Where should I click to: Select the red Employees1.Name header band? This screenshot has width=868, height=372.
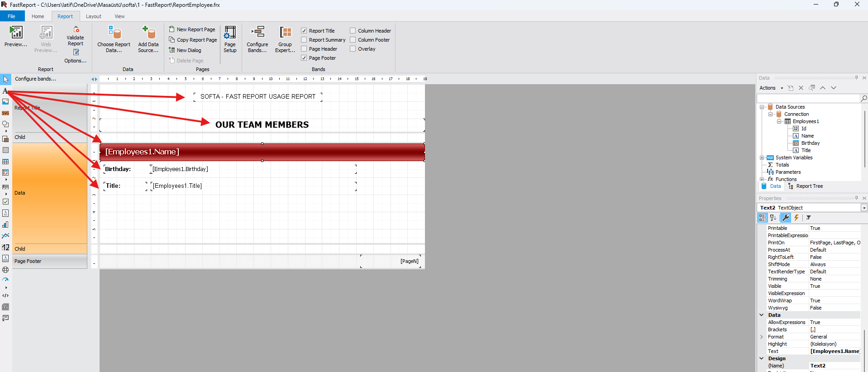point(262,152)
